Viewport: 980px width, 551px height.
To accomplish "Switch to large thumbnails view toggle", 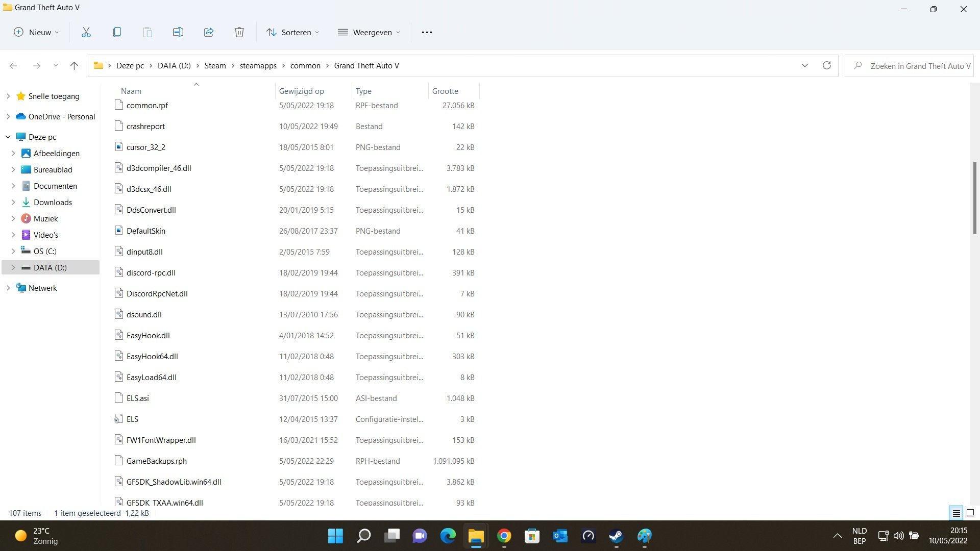I will 970,513.
